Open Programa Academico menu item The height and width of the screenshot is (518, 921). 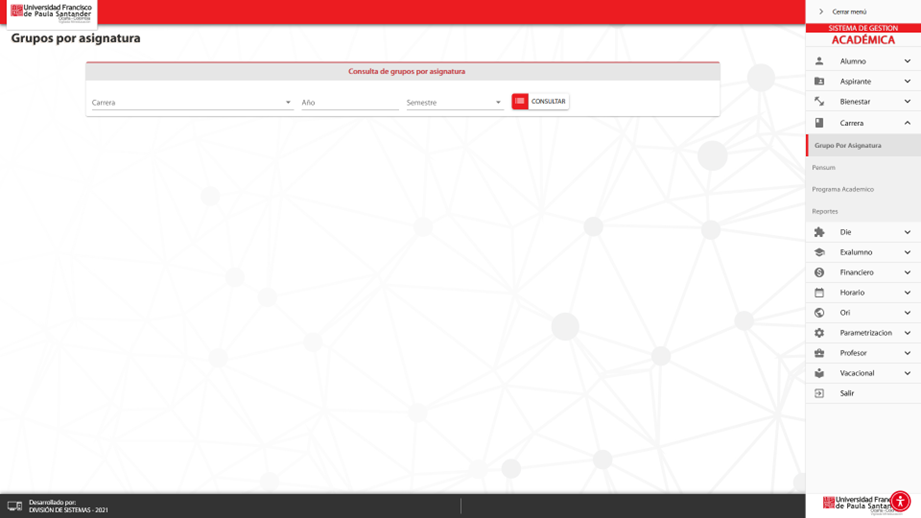[x=843, y=189]
